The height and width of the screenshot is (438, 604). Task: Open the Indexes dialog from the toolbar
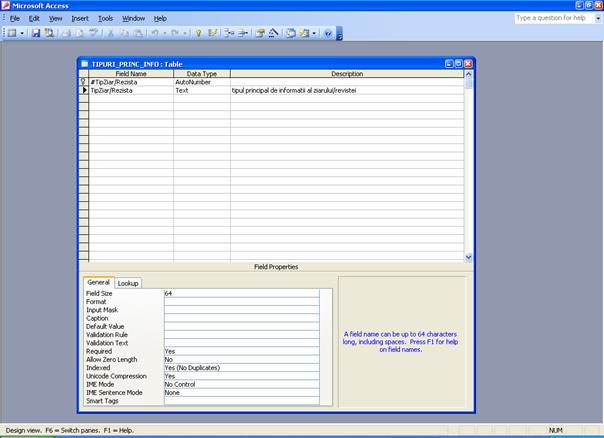pos(213,33)
